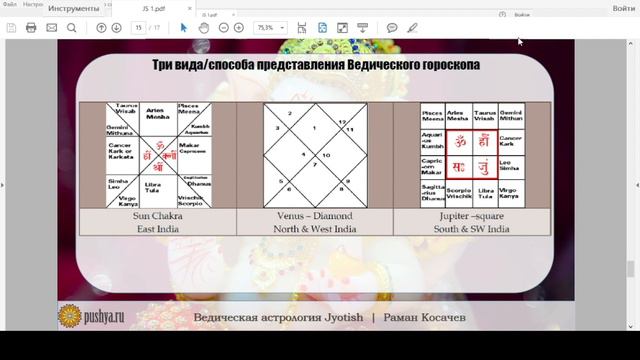Screen dimensions: 640x360
Task: Click the pushya.ru logo in slide footer
Action: (91, 316)
